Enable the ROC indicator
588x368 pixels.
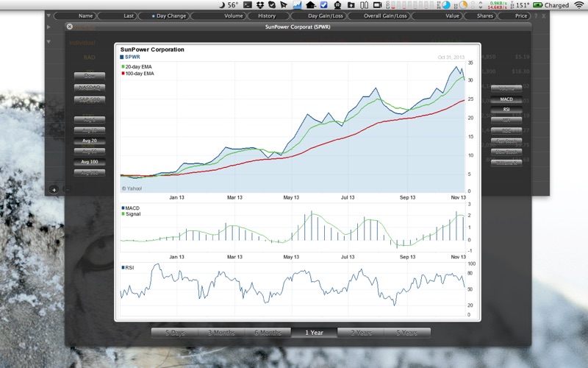(x=506, y=131)
